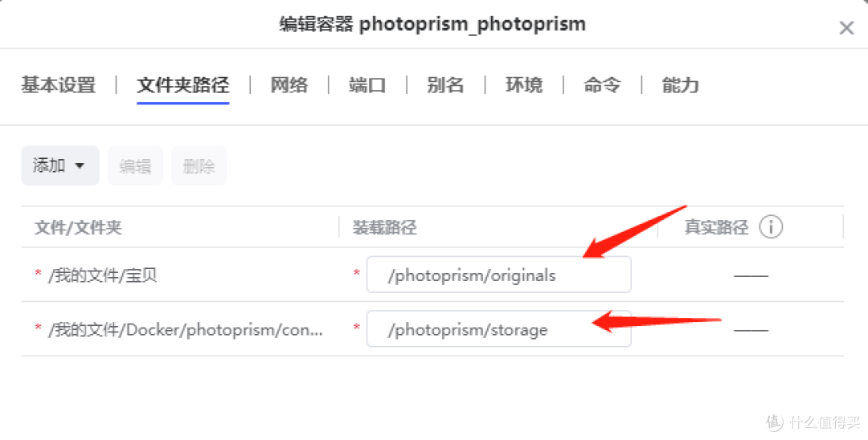
Task: Switch to the 基本设置 tab
Action: [58, 86]
